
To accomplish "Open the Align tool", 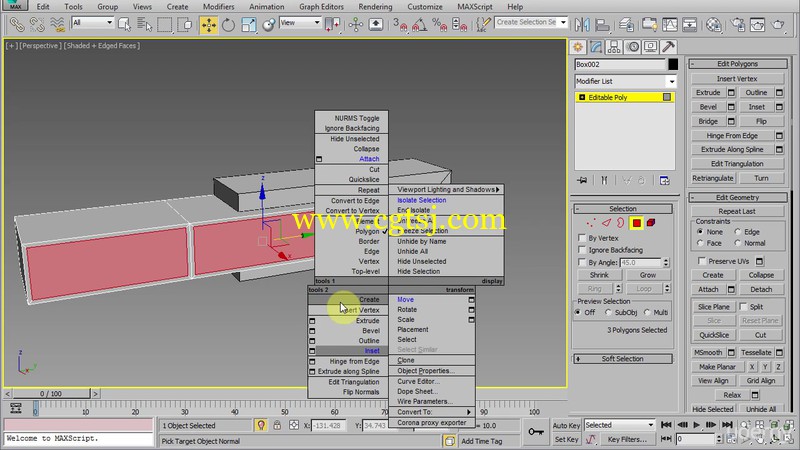I will point(602,24).
